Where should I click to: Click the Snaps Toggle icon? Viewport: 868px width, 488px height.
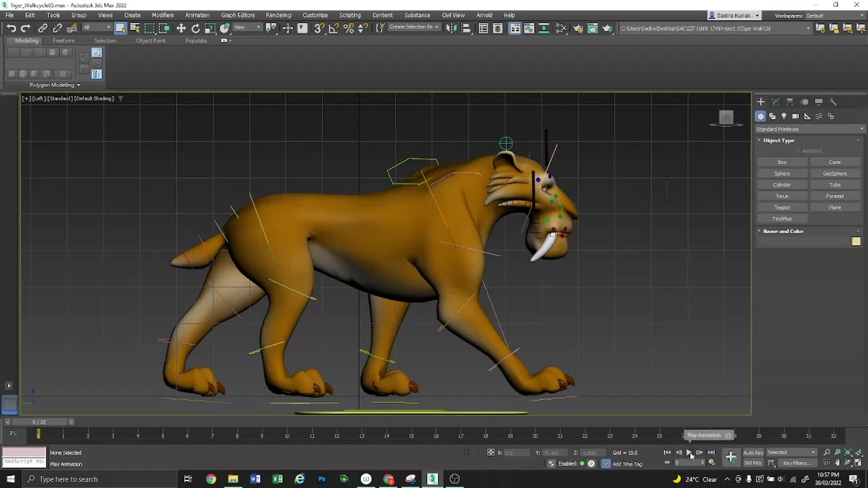[319, 28]
